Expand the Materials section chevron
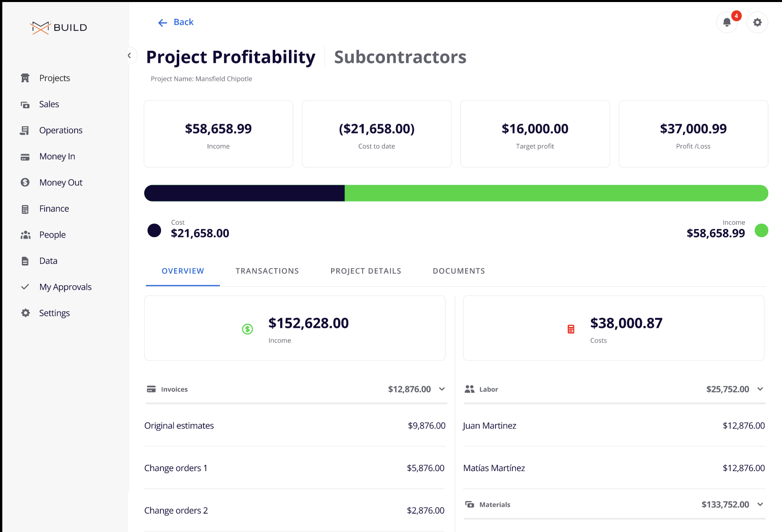 (x=760, y=505)
